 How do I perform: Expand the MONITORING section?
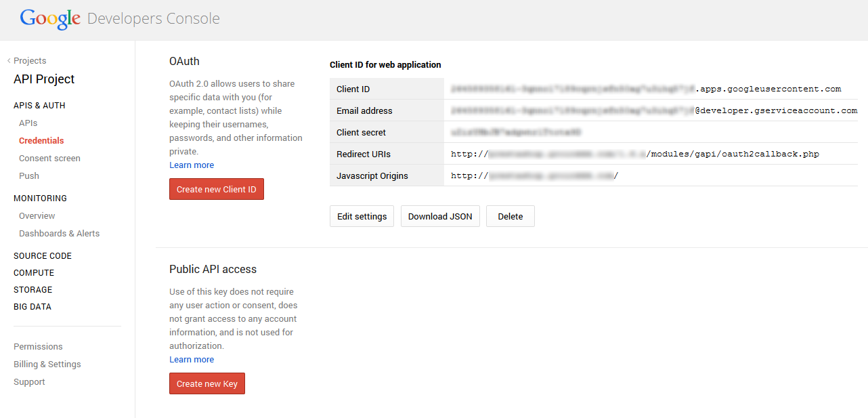(40, 198)
